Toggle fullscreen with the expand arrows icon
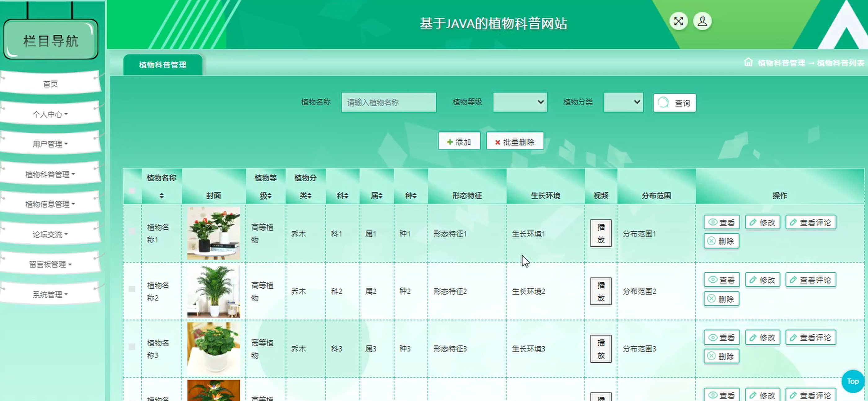 point(678,21)
